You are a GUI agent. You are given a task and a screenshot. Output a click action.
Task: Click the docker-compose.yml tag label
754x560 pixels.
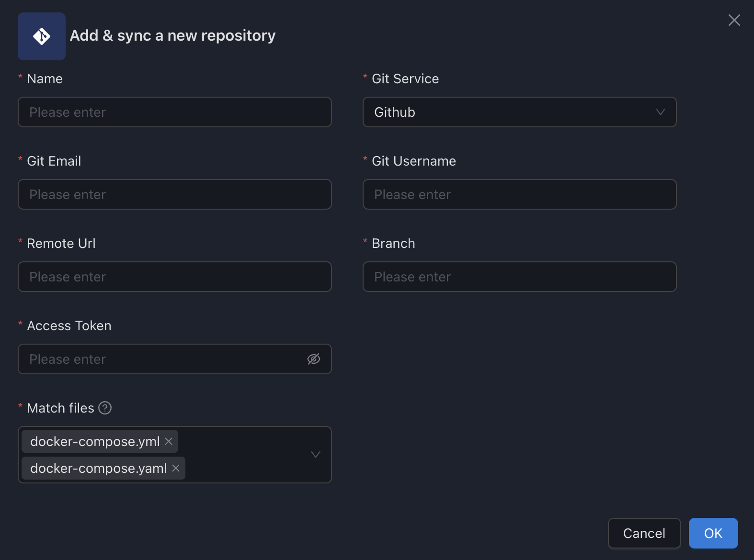click(95, 441)
